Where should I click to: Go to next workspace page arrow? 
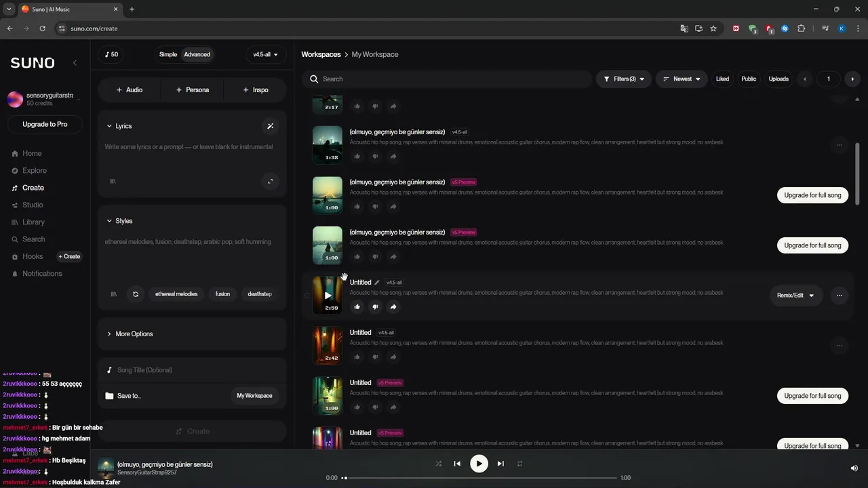tap(852, 79)
